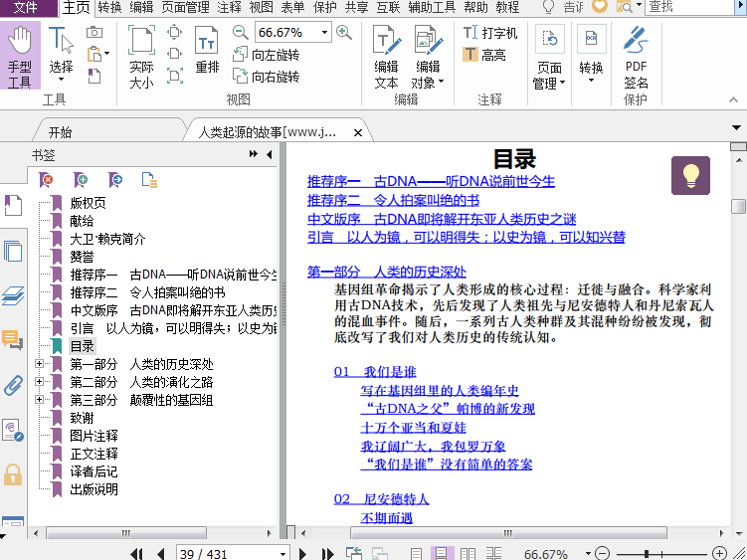Open the Convert OCR dropdown
Screen dimensions: 747x560
click(x=591, y=55)
